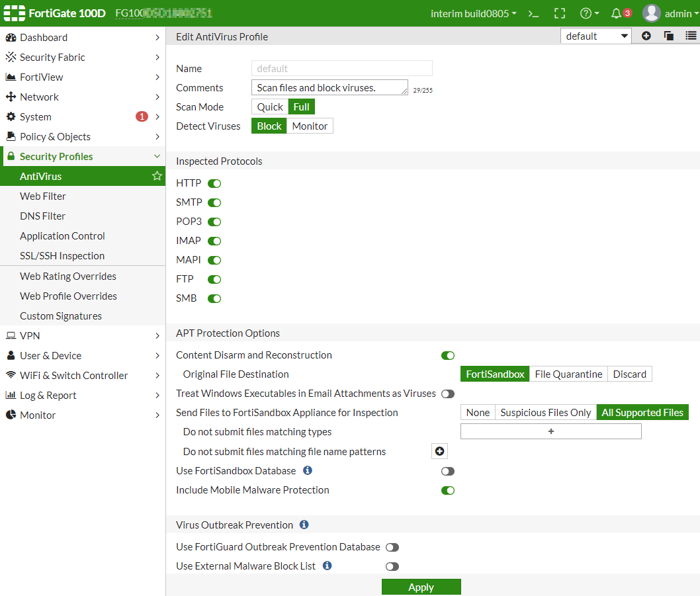
Task: Click the Security Fabric icon
Action: [x=11, y=57]
